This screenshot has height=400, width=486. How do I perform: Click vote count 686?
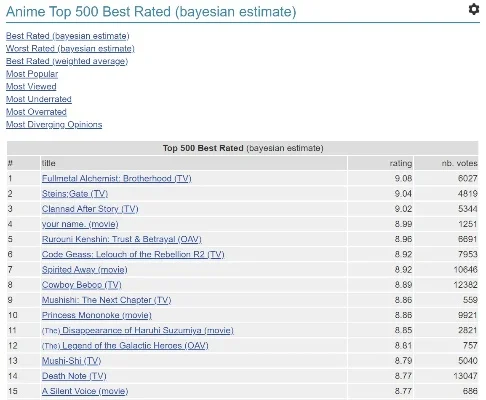470,391
